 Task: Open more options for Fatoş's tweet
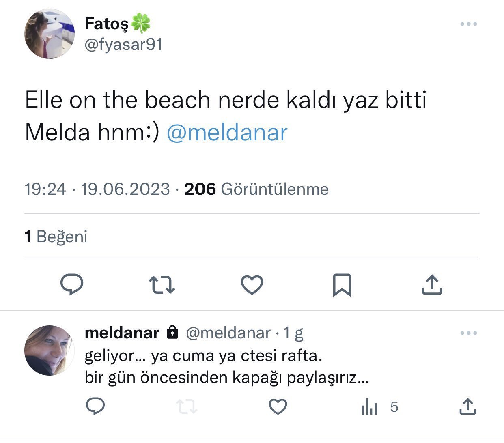point(469,24)
